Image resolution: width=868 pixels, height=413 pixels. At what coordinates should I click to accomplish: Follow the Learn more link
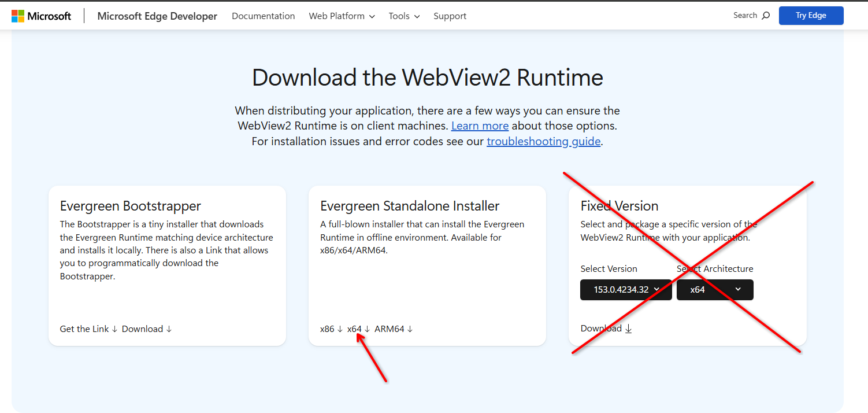(x=480, y=126)
